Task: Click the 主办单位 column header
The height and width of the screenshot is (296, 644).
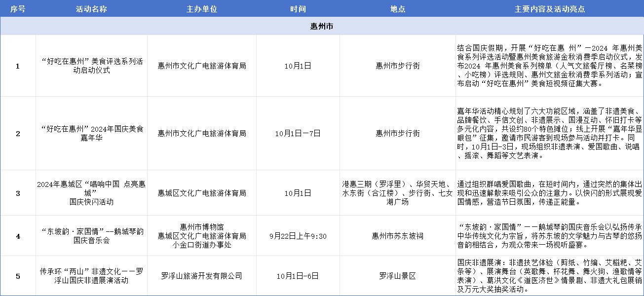Action: pos(202,9)
